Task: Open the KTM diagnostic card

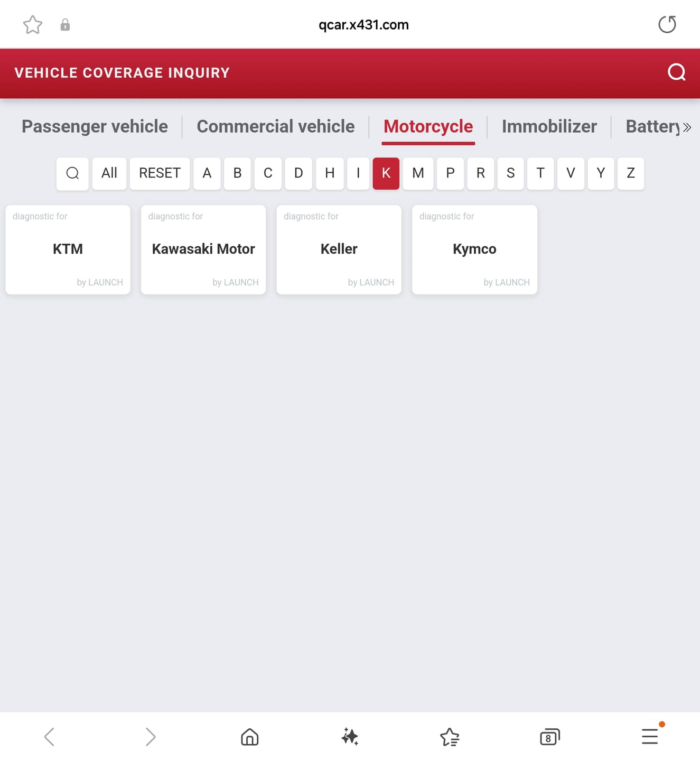Action: (68, 249)
